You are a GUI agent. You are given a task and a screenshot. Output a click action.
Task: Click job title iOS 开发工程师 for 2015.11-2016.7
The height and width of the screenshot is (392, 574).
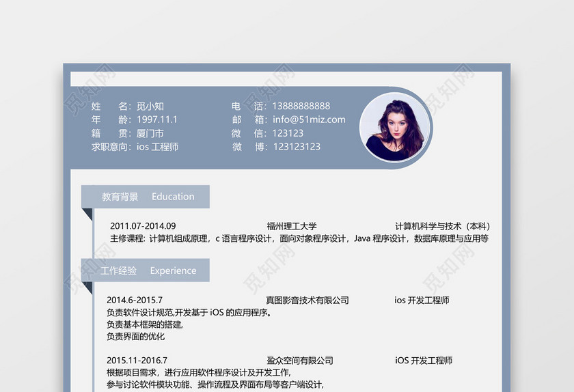(x=424, y=361)
